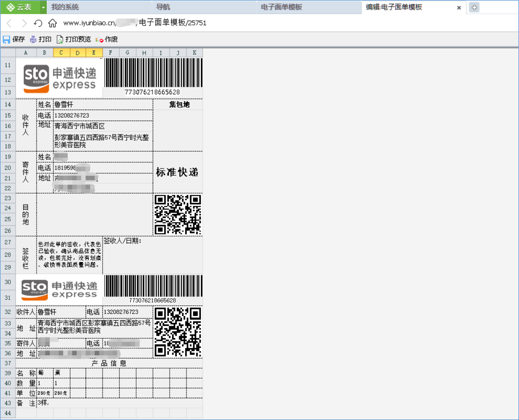Go forward with the right arrow

24,23
